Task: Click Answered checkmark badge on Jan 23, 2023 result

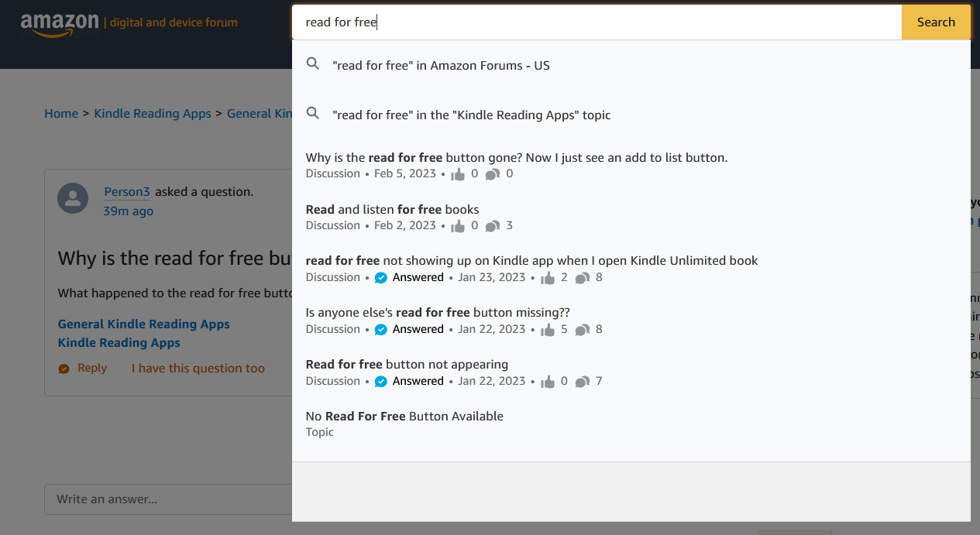Action: pos(380,277)
